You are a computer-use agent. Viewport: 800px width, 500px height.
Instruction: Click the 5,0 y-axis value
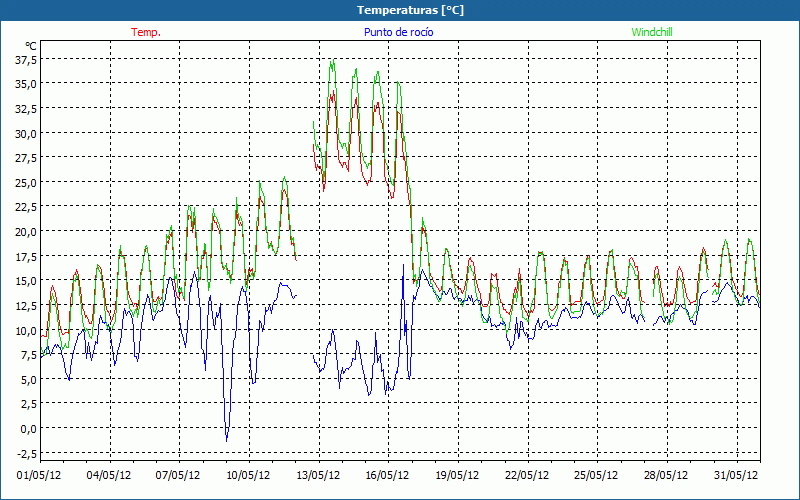(30, 380)
